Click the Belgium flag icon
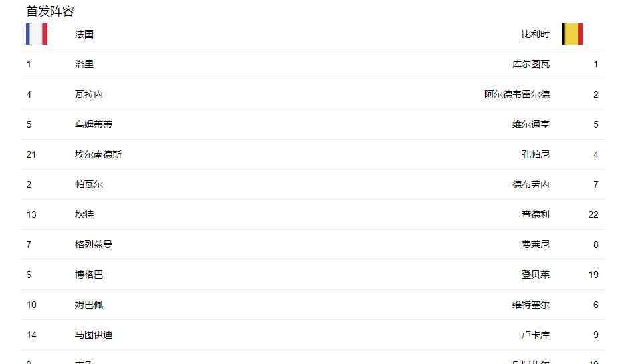642x364 pixels. (572, 34)
